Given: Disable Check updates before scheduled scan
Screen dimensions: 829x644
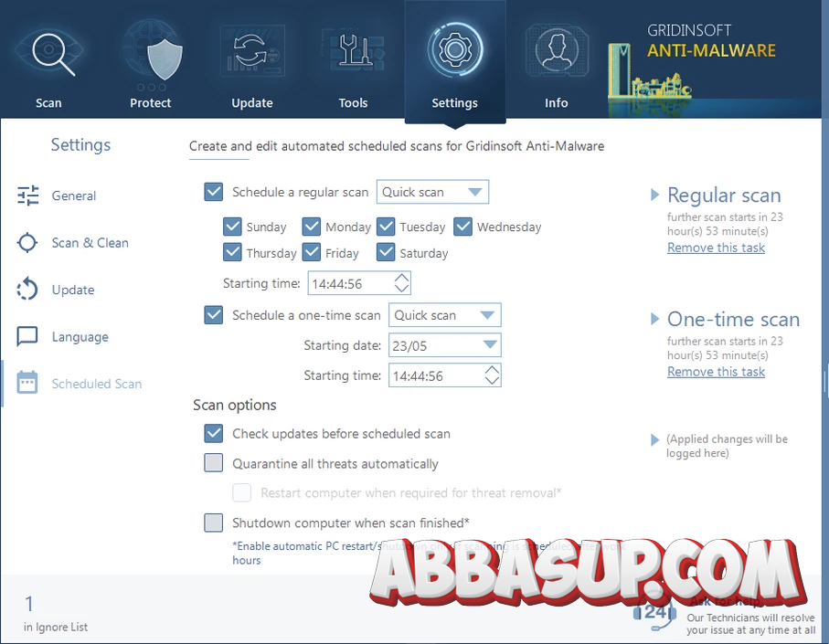Looking at the screenshot, I should coord(214,433).
